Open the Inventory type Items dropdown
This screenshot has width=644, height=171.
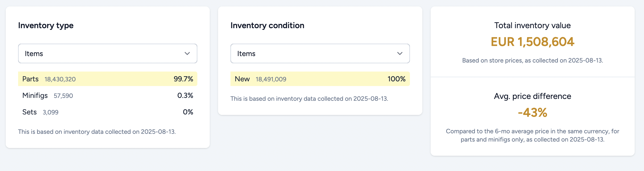tap(108, 53)
